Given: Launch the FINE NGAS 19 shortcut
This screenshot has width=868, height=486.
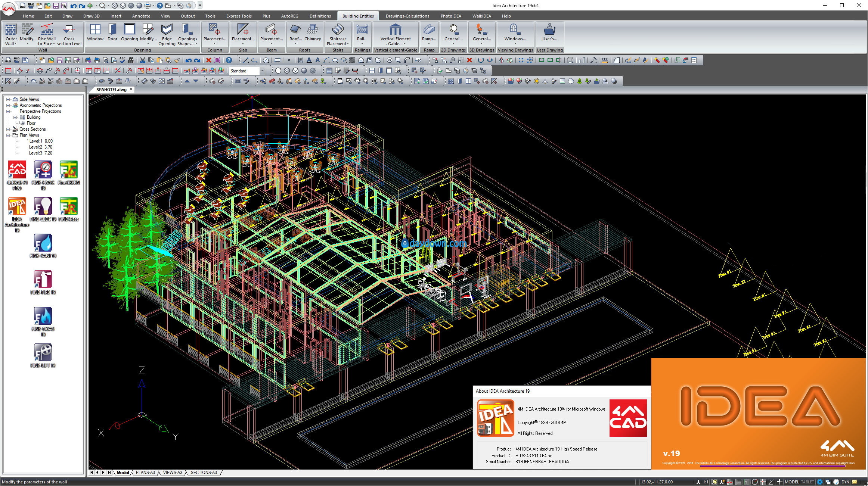Looking at the screenshot, I should pyautogui.click(x=43, y=321).
